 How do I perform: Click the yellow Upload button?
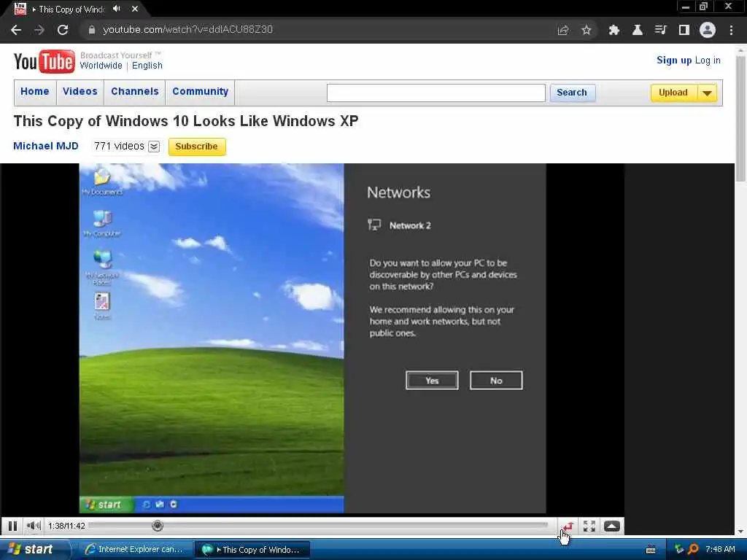coord(673,93)
